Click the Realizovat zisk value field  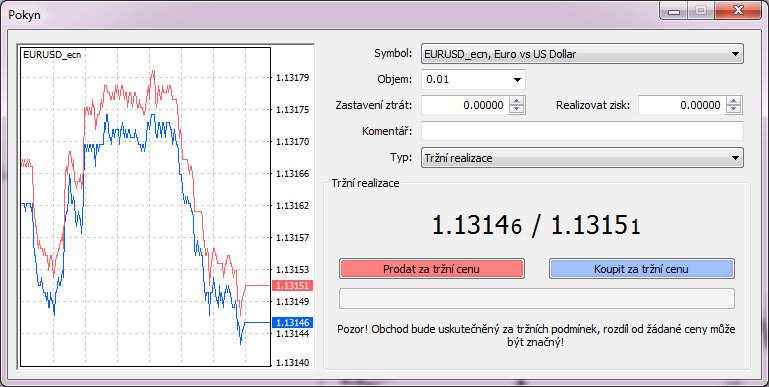pyautogui.click(x=682, y=105)
